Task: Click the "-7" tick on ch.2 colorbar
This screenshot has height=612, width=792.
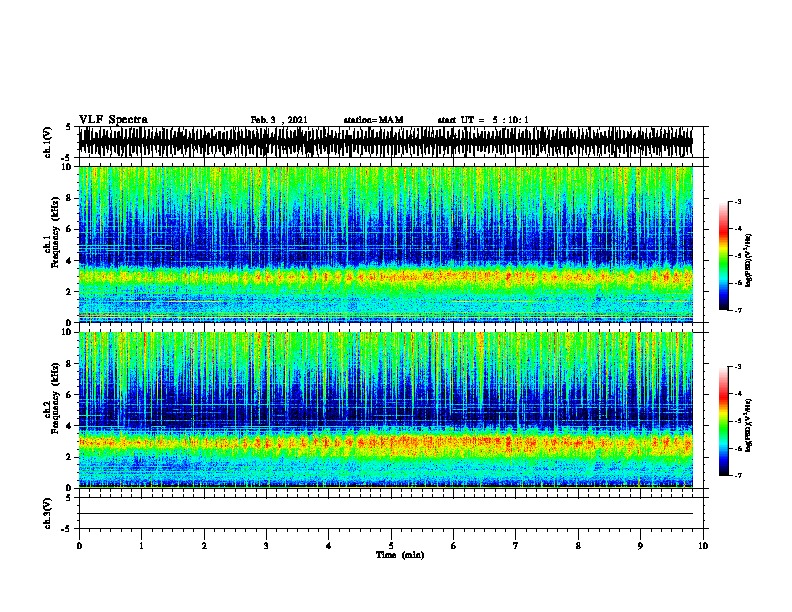Action: point(737,476)
